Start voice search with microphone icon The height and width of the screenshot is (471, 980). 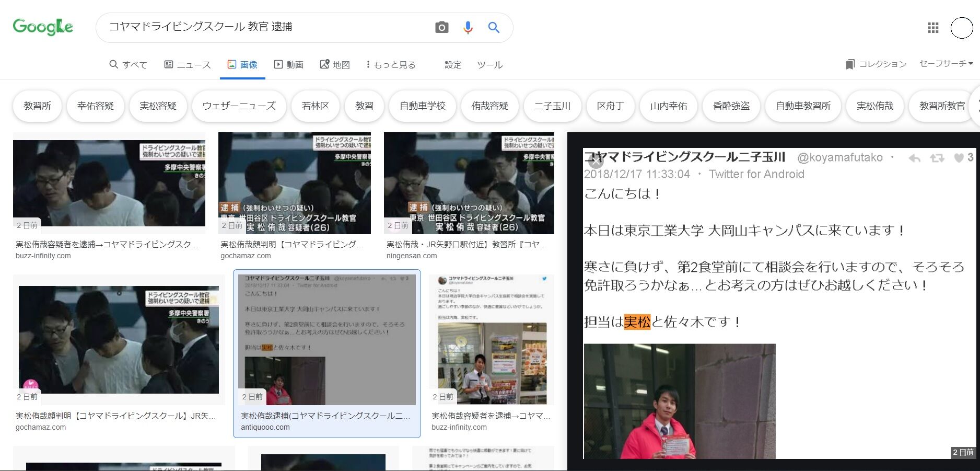[468, 28]
